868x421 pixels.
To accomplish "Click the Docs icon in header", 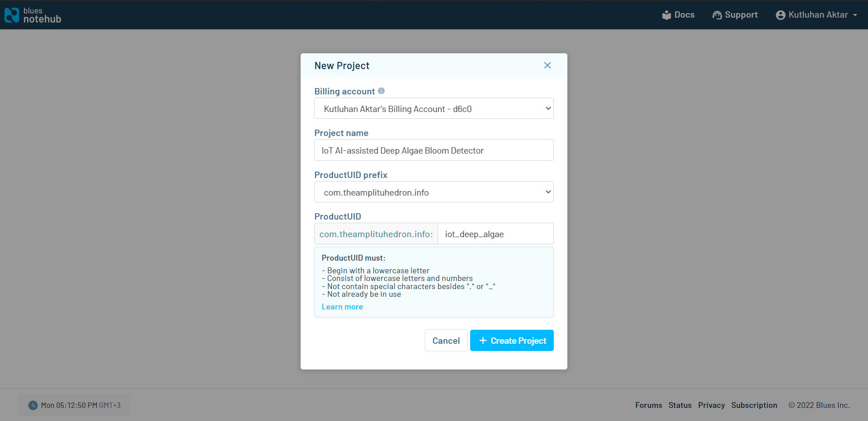I will [x=666, y=15].
